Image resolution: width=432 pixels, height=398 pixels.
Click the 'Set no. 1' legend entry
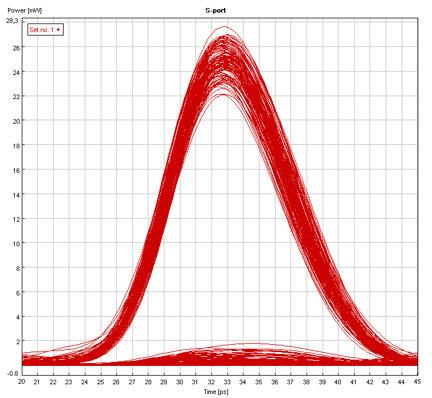pos(45,30)
